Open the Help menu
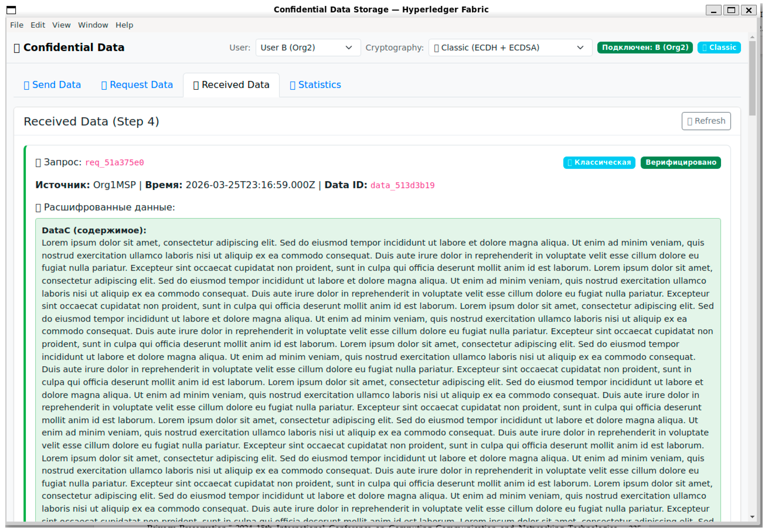 pos(124,25)
